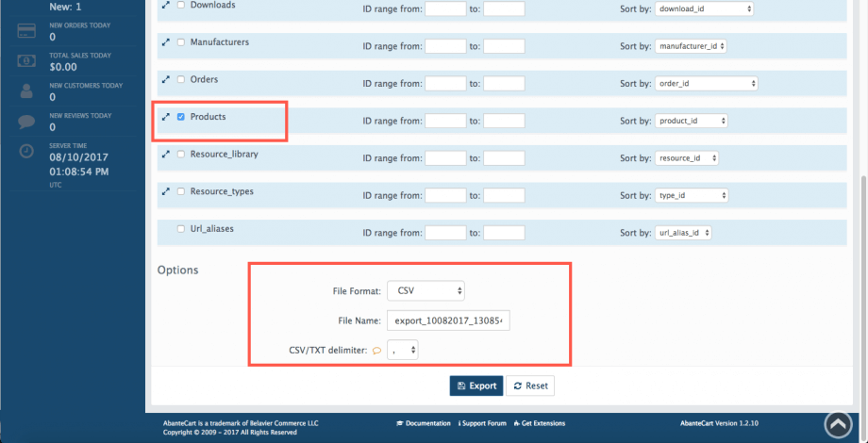Click the new orders today card icon
868x443 pixels.
pyautogui.click(x=27, y=32)
